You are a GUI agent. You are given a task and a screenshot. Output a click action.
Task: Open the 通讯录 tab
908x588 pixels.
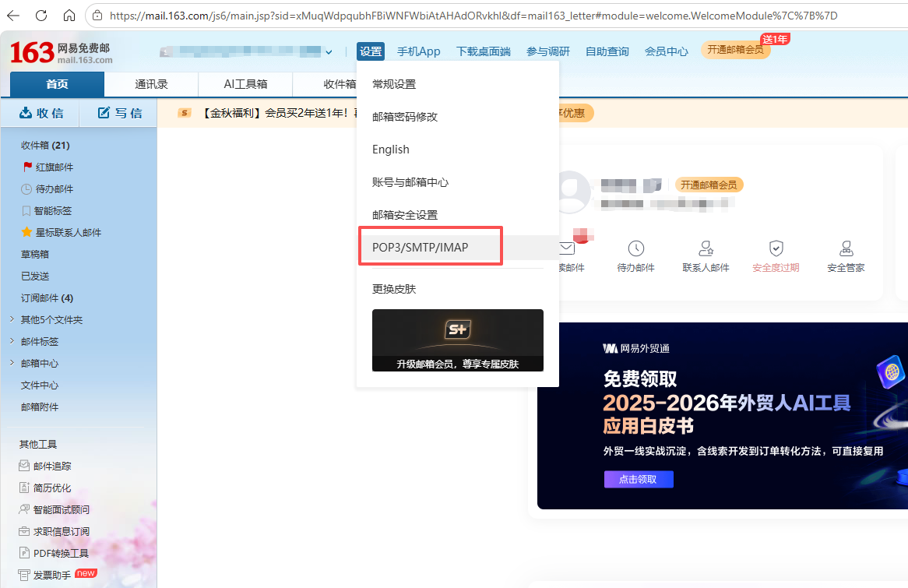pyautogui.click(x=151, y=84)
